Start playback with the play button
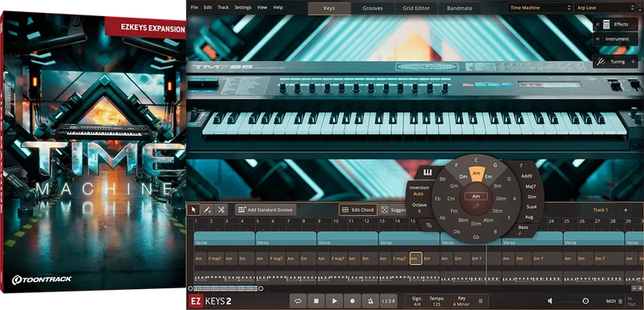644x310 pixels. coord(334,301)
